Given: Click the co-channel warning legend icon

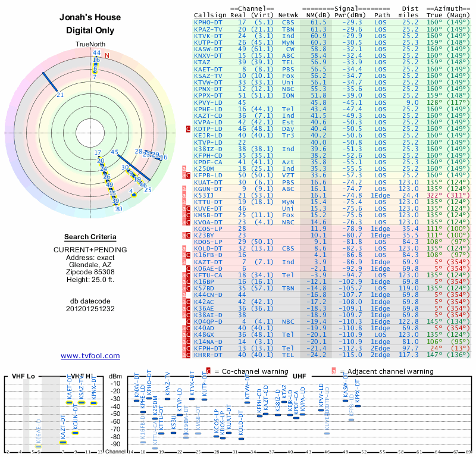Looking at the screenshot, I should [208, 371].
